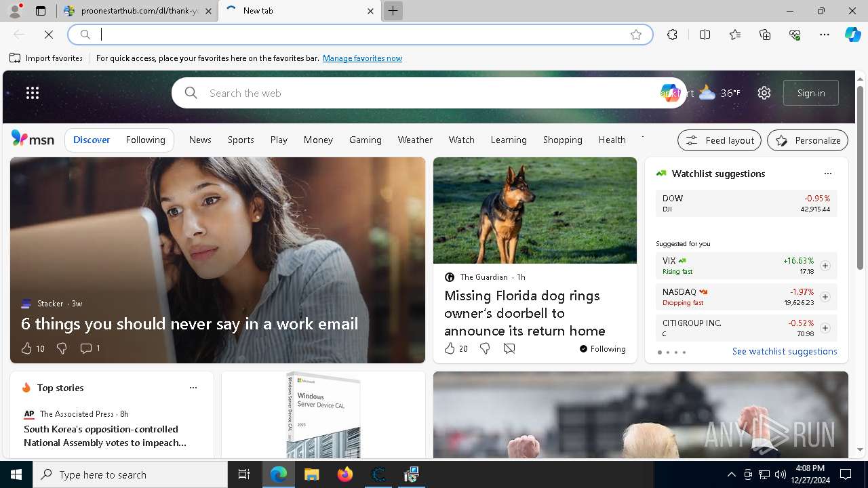The height and width of the screenshot is (488, 868).
Task: Open the msn logo home link
Action: coord(33,139)
